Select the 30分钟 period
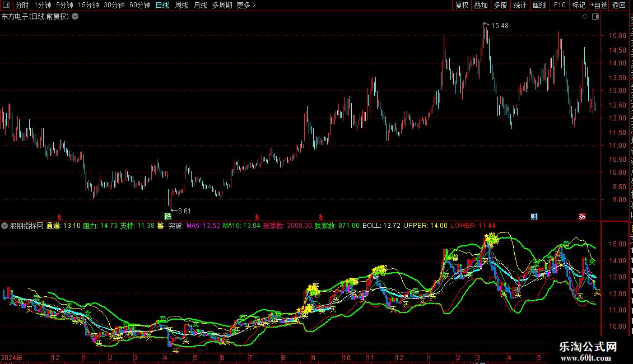The width and height of the screenshot is (633, 364). [114, 5]
